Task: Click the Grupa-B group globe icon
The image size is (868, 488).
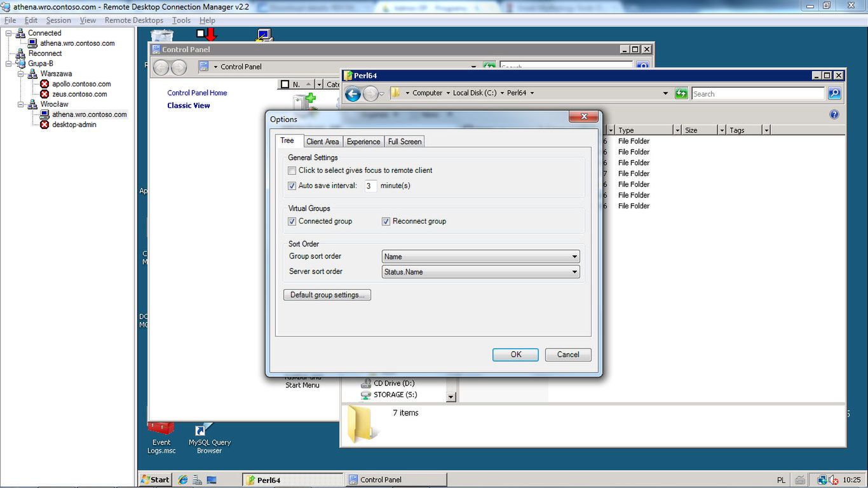Action: click(x=20, y=64)
